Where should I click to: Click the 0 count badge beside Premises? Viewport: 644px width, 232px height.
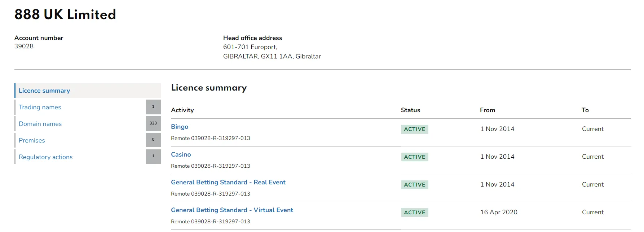coord(153,140)
